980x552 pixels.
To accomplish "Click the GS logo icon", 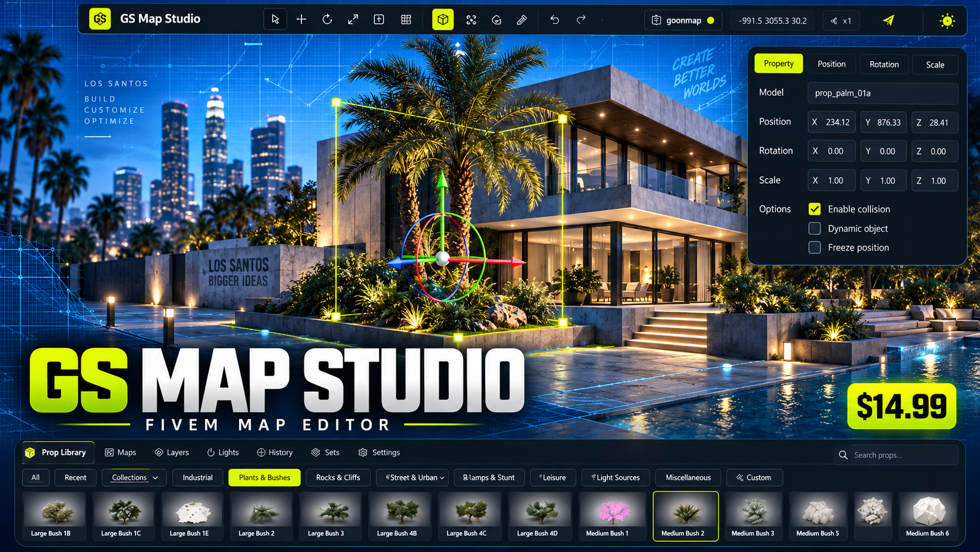I will (x=100, y=19).
